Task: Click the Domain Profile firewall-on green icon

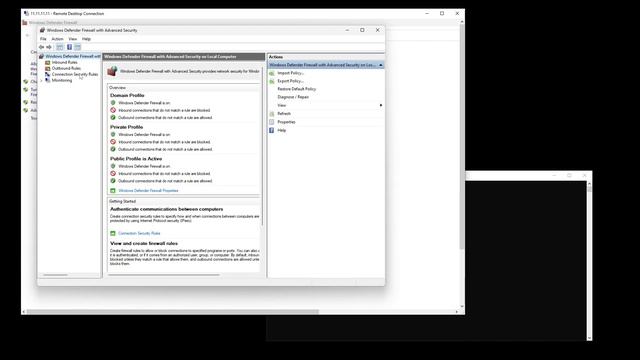Action: pos(113,103)
